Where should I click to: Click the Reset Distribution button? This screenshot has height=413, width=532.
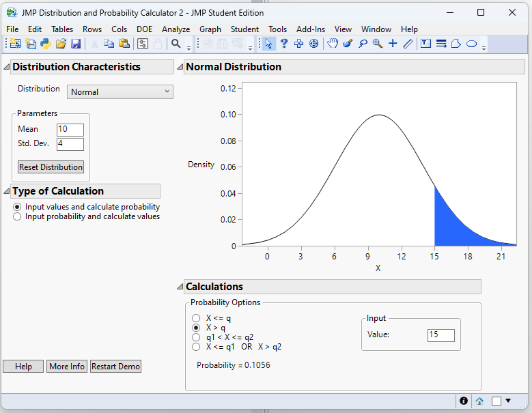coord(51,167)
